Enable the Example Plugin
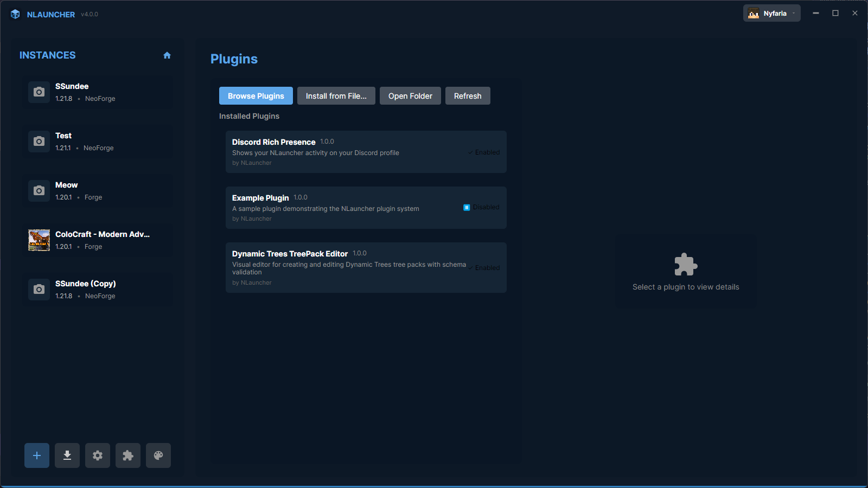 point(481,207)
